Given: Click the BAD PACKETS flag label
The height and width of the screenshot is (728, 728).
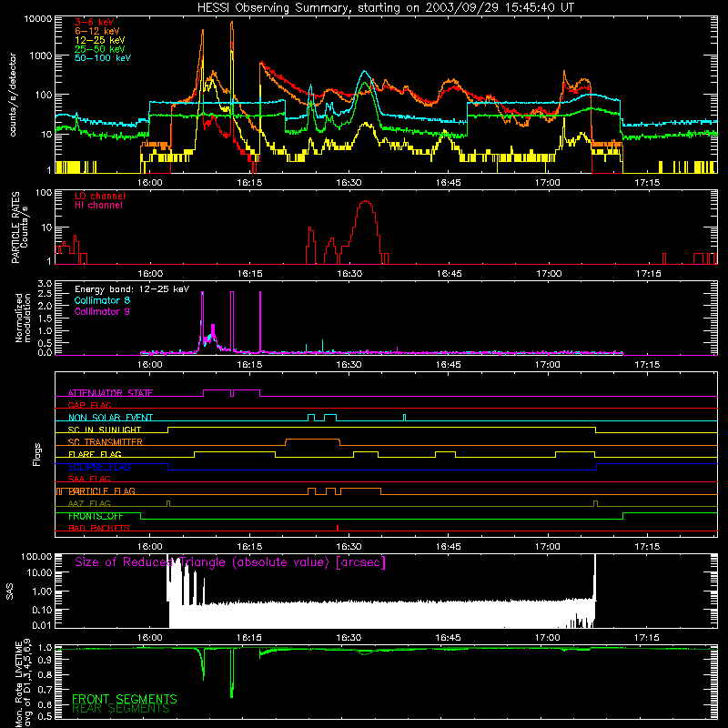Looking at the screenshot, I should [99, 528].
